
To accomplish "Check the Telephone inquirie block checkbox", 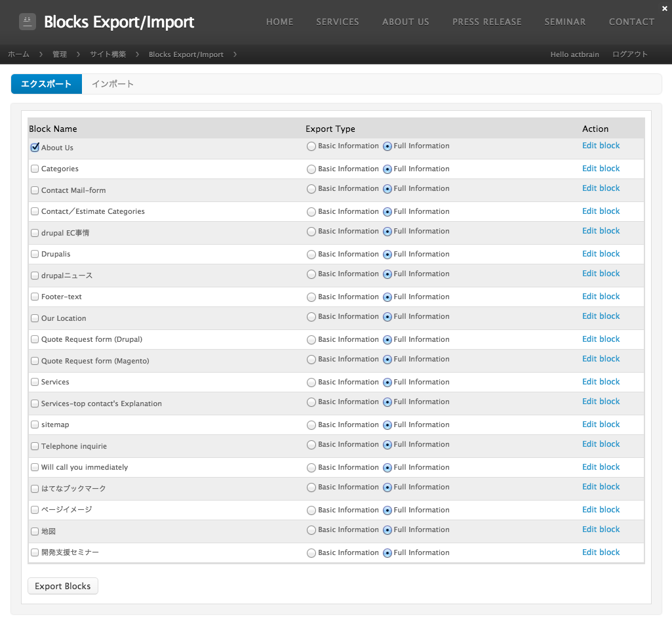I will coord(34,446).
